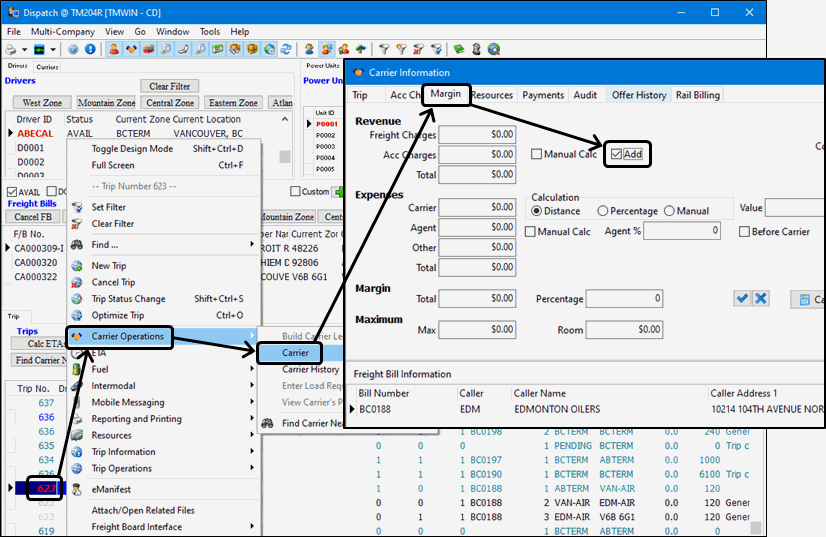
Task: Click the Clear Filter button in Drivers
Action: point(169,86)
